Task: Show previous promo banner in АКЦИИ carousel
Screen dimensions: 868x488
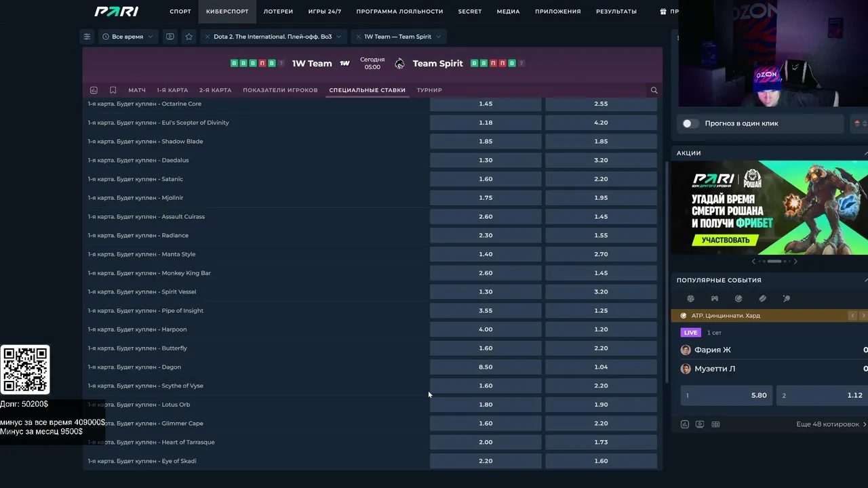Action: pos(753,261)
